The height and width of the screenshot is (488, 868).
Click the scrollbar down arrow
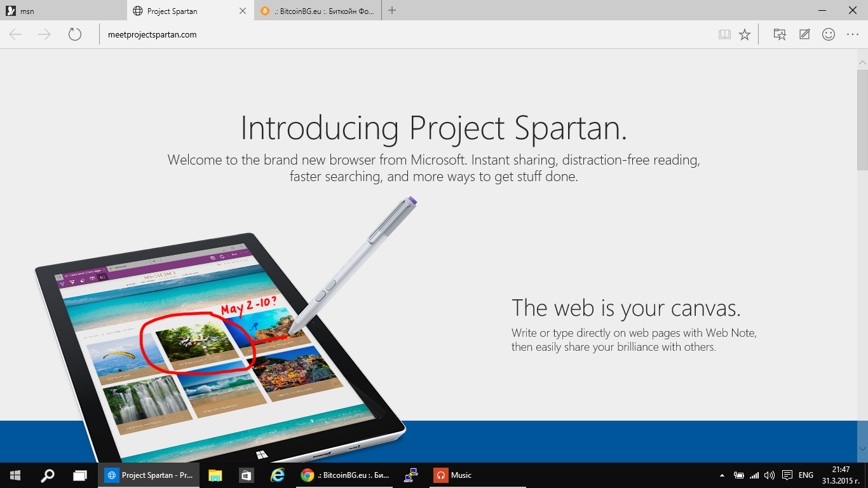pyautogui.click(x=862, y=449)
